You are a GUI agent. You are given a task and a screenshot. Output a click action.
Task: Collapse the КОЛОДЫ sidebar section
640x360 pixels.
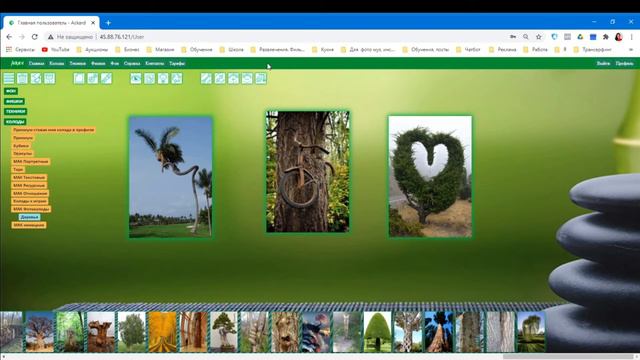click(15, 122)
